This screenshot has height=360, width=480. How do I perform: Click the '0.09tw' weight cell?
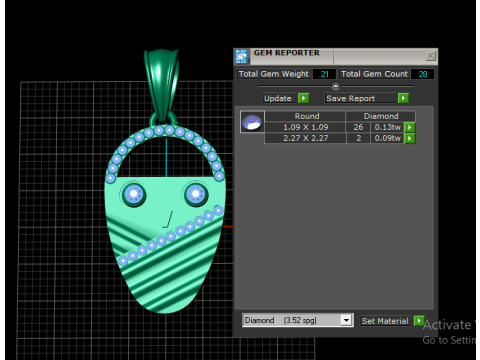[387, 138]
